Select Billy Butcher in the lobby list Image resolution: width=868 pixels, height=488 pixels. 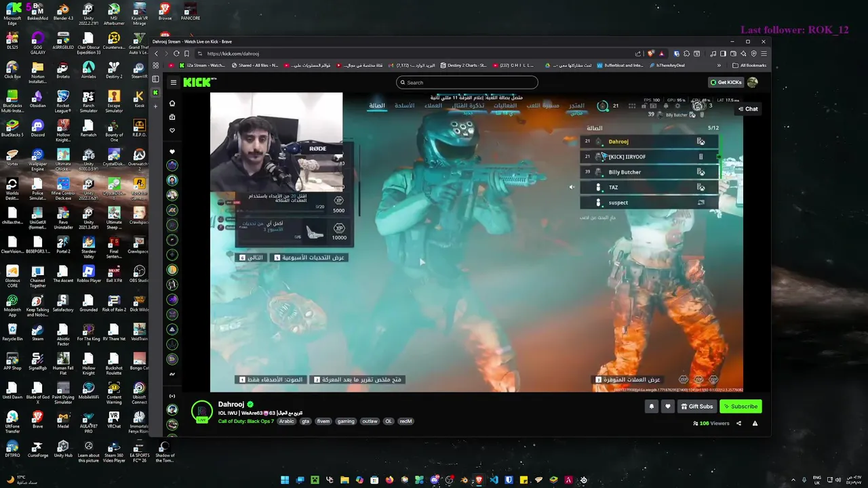(x=649, y=172)
